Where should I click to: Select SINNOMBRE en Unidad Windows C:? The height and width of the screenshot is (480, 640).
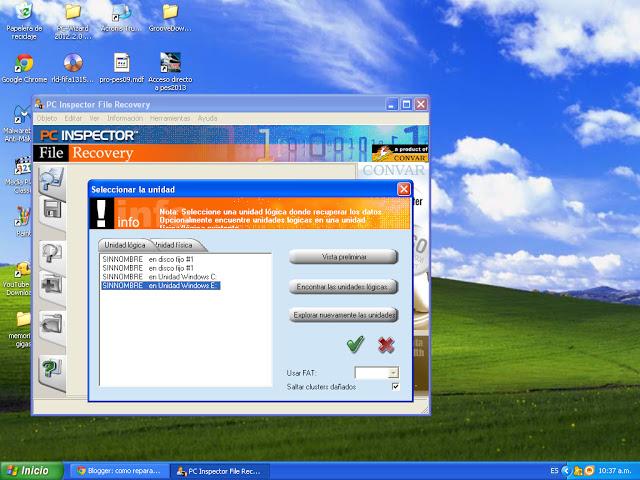tap(160, 277)
